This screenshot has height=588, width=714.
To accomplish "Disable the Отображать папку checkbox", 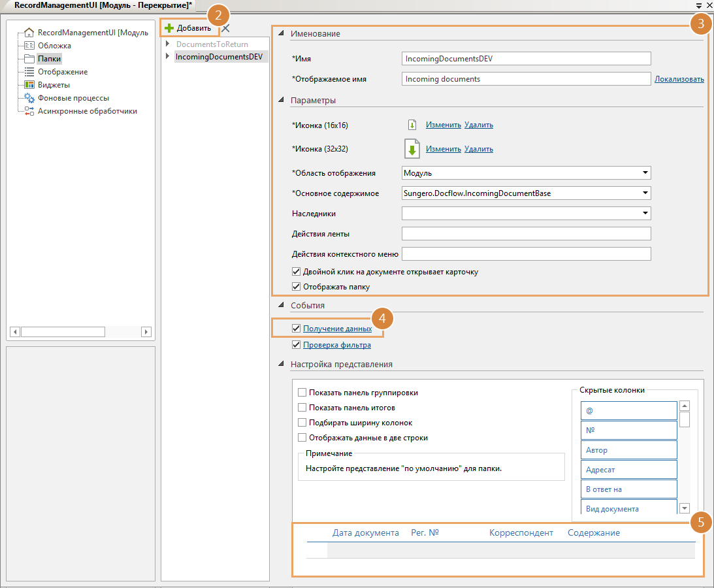I will click(296, 286).
